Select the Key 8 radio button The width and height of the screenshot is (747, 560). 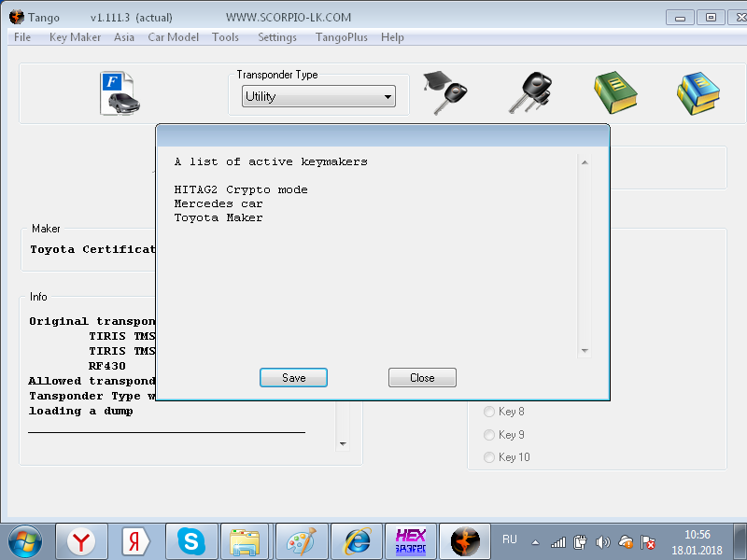tap(488, 412)
